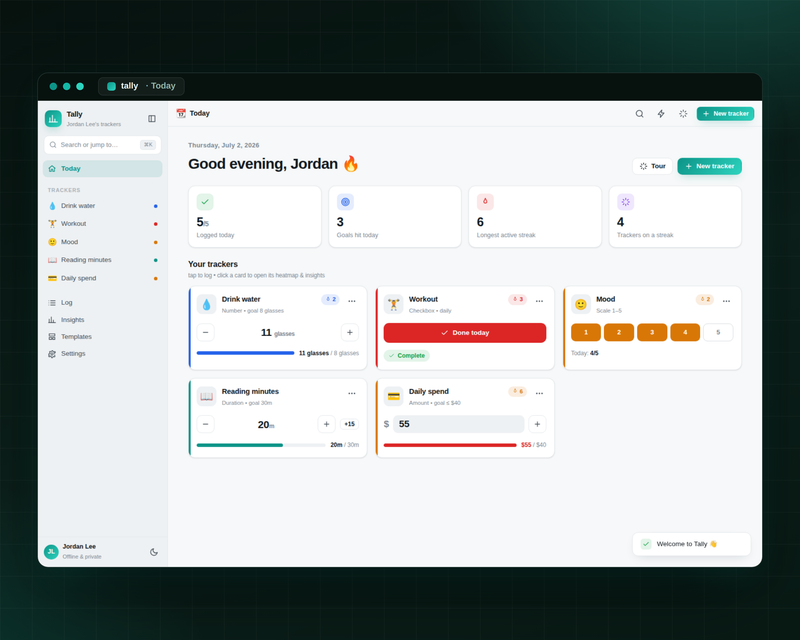Viewport: 800px width, 640px height.
Task: Open Templates page in sidebar
Action: tap(103, 336)
